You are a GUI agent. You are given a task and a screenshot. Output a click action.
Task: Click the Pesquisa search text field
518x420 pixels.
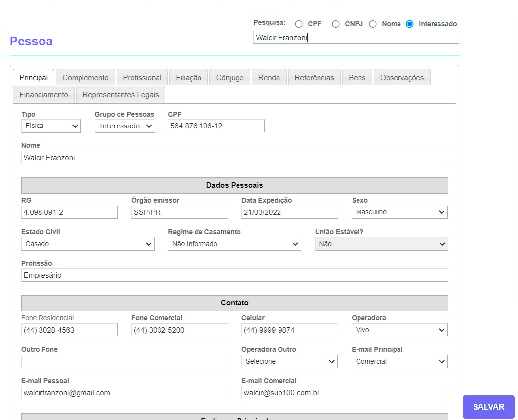[356, 38]
